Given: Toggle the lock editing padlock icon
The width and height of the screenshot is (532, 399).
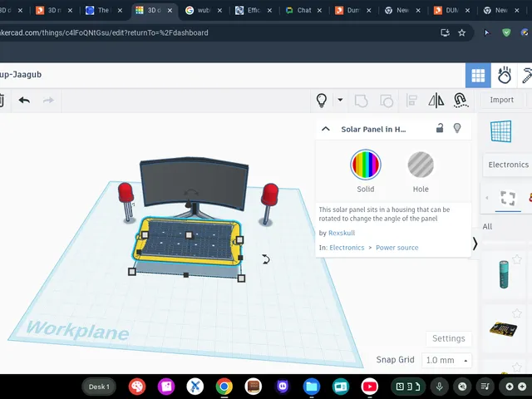Looking at the screenshot, I should 440,128.
